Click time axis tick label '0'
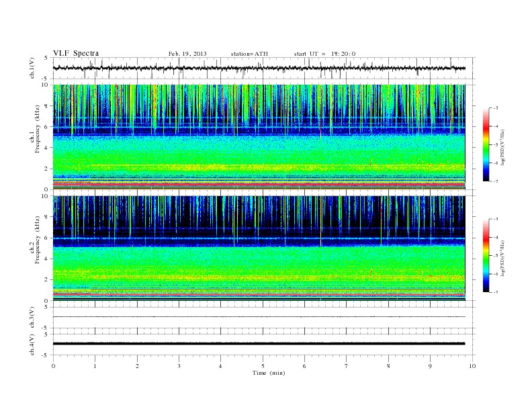This screenshot has height=411, width=532. (53, 366)
